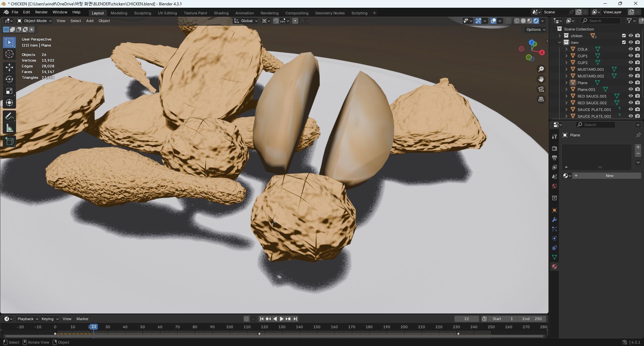This screenshot has height=346, width=644.
Task: Open the Tool properties tab
Action: pyautogui.click(x=554, y=136)
